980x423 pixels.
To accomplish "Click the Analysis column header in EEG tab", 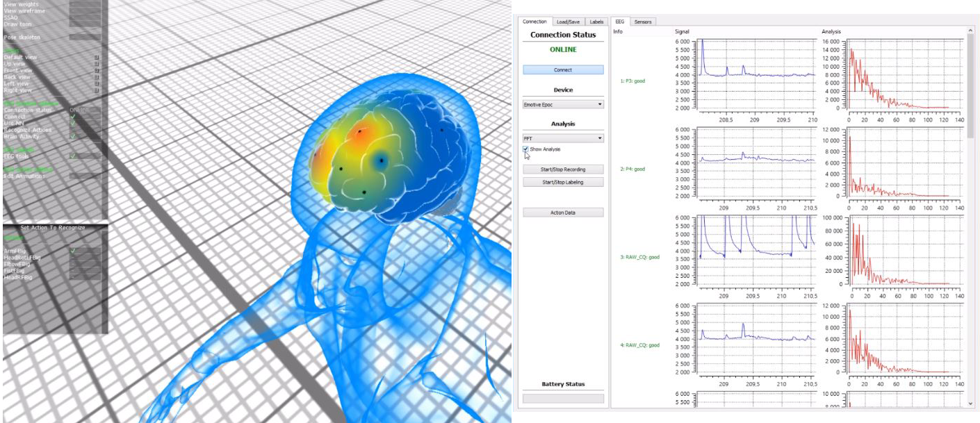I will point(832,32).
